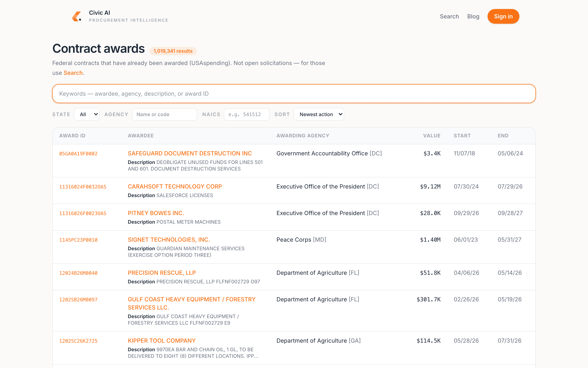Click the 1,019,341 results badge

[x=173, y=51]
